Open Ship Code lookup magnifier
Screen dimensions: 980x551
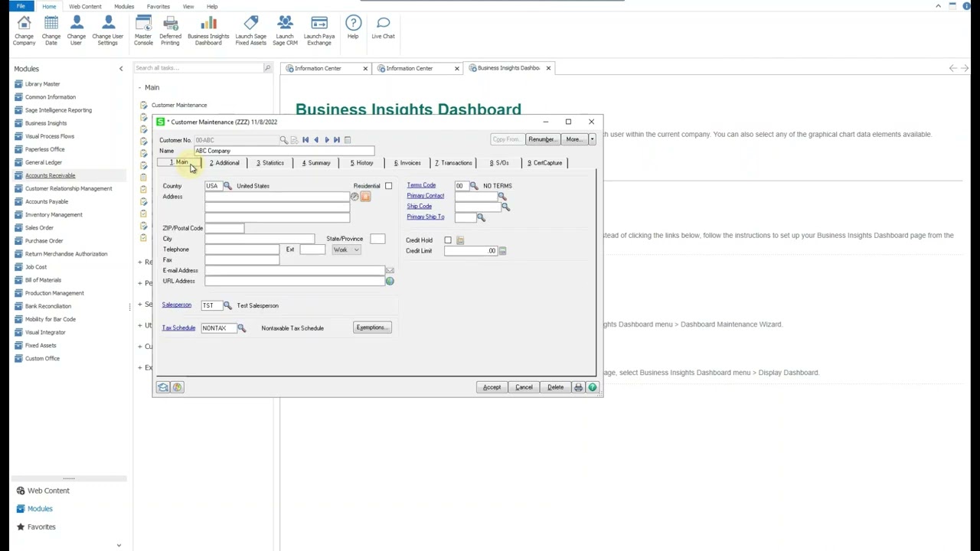[x=505, y=207]
